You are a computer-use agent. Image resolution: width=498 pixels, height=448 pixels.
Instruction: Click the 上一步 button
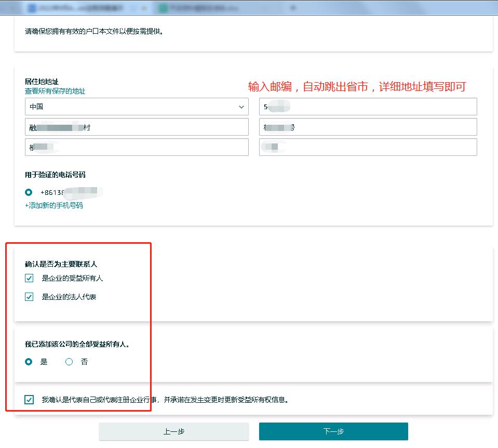[173, 431]
